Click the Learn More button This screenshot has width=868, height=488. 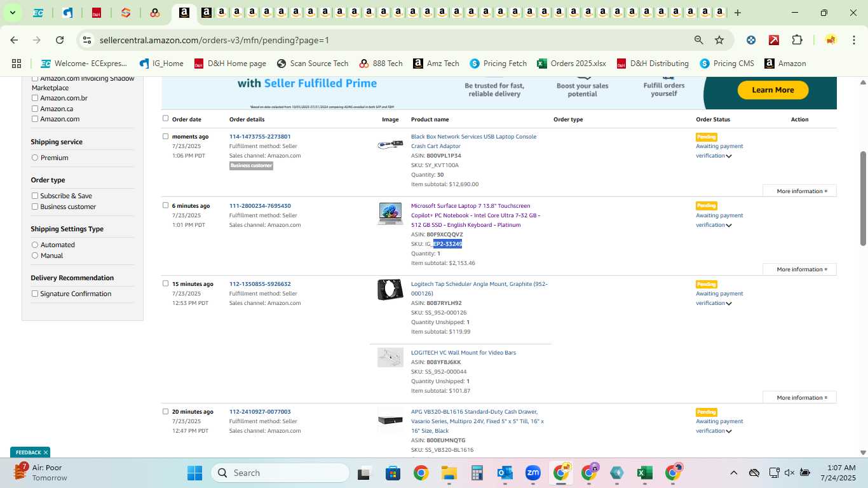pyautogui.click(x=773, y=90)
